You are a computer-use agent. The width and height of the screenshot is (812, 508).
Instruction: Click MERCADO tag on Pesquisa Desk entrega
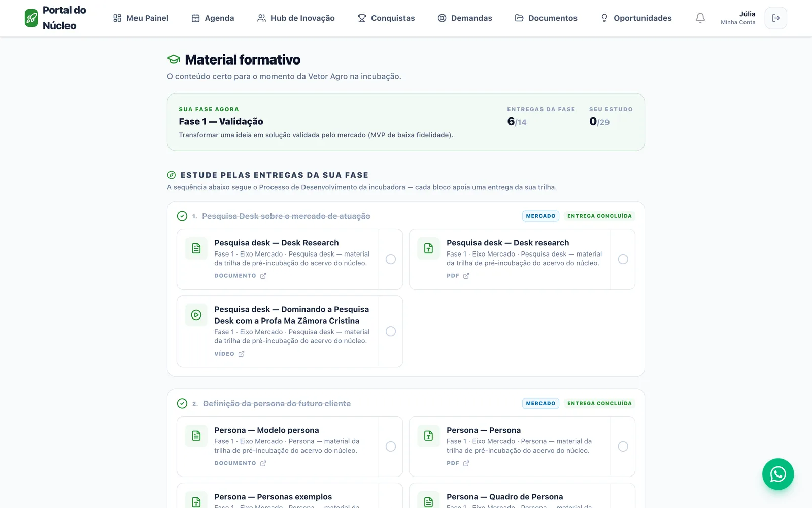pyautogui.click(x=541, y=216)
